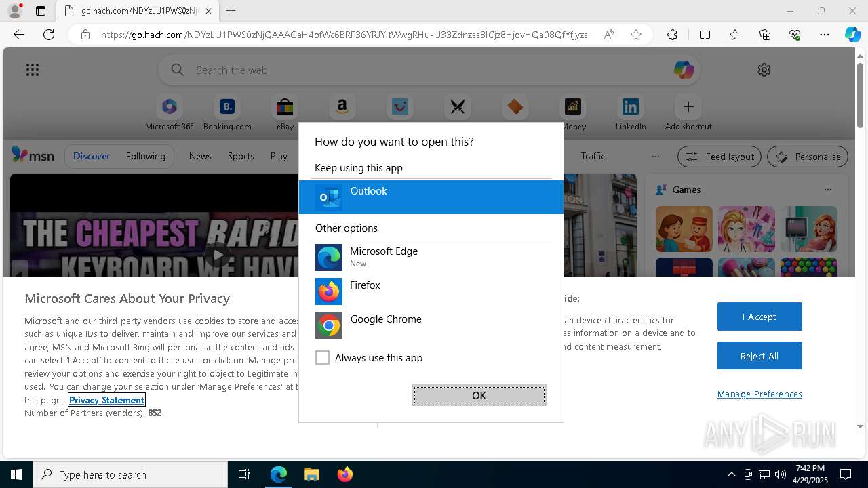868x488 pixels.
Task: Open the News tab on MSN
Action: 200,156
